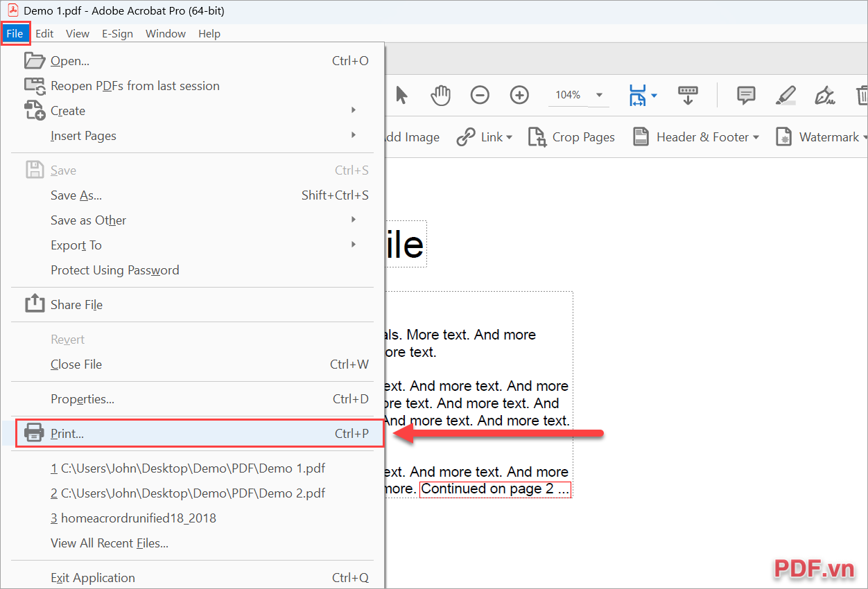
Task: Select the Crop Pages tool
Action: point(572,137)
